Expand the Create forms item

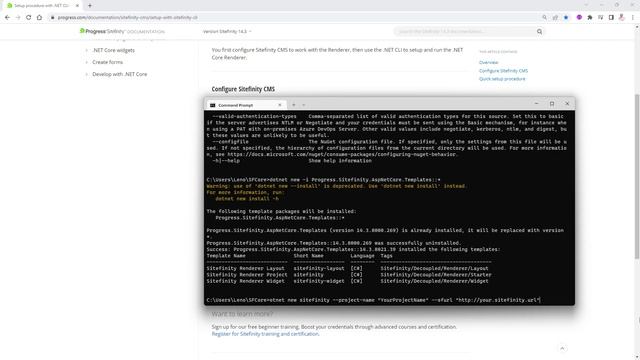point(87,62)
